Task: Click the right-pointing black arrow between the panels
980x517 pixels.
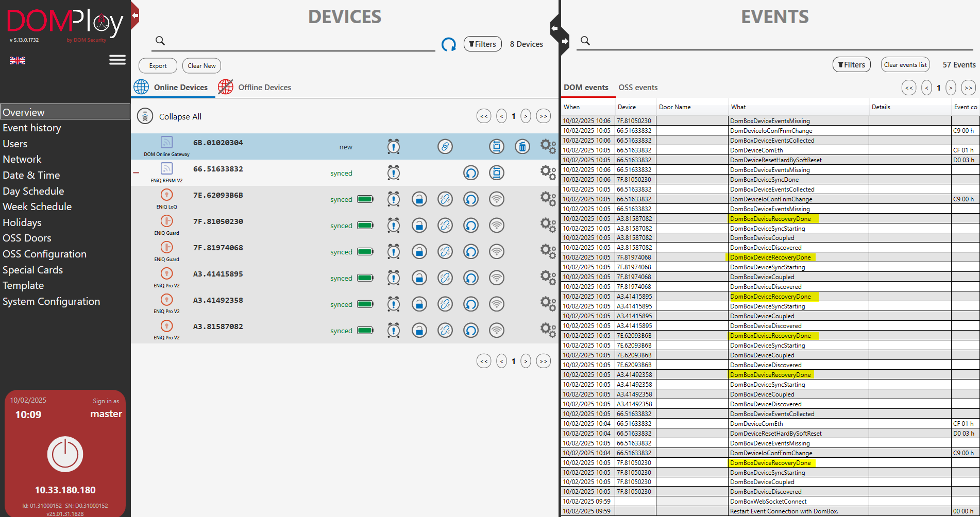Action: click(x=565, y=41)
